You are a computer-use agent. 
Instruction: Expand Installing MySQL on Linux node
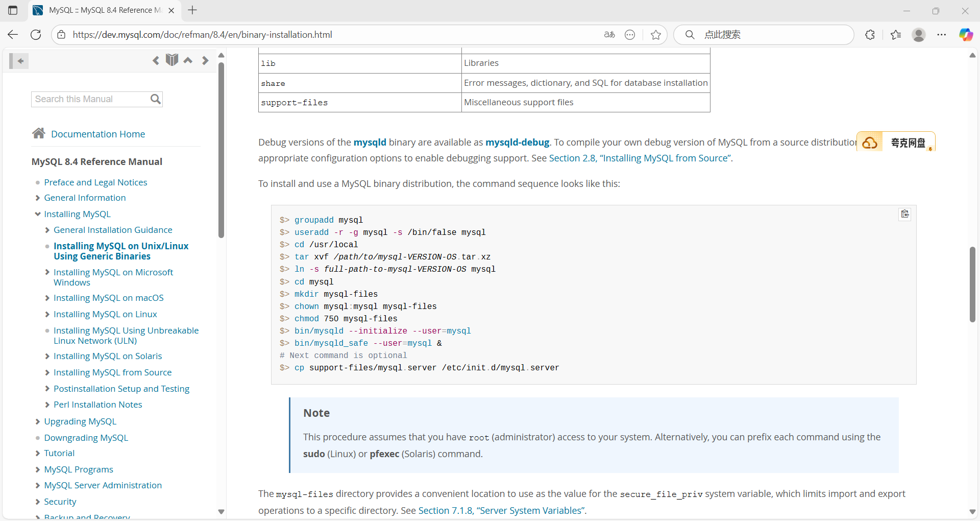pos(47,314)
